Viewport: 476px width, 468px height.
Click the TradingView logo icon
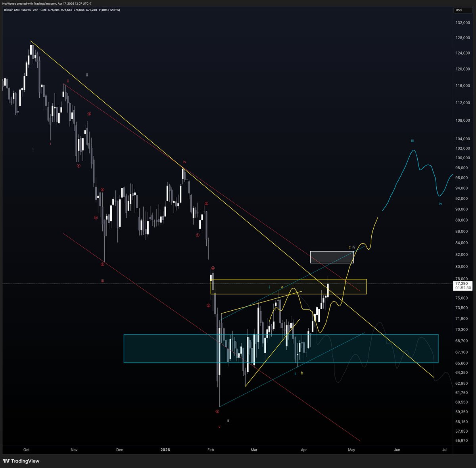(6, 461)
